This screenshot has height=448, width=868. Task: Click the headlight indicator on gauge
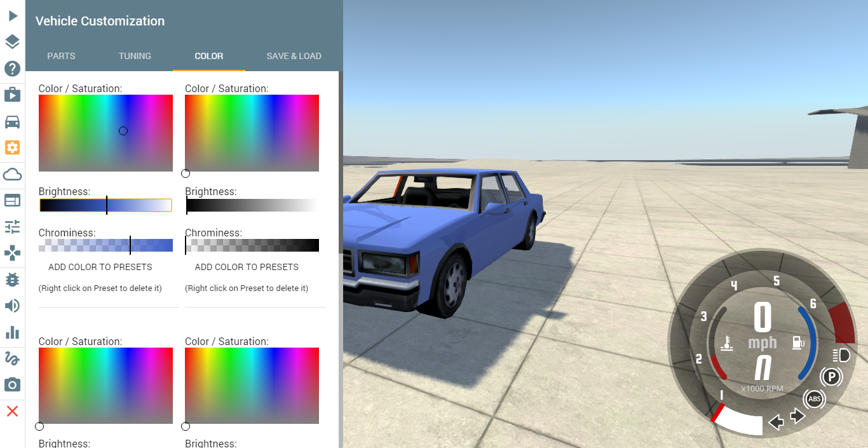[841, 355]
